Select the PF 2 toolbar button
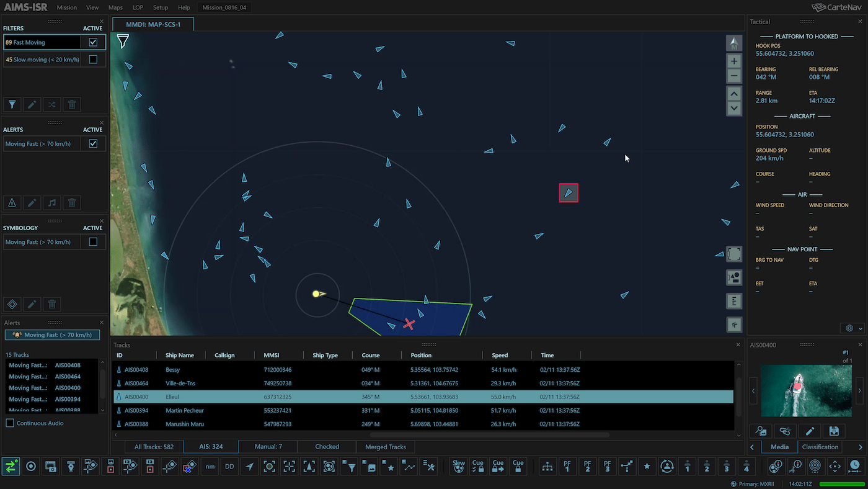868x489 pixels. tap(587, 467)
